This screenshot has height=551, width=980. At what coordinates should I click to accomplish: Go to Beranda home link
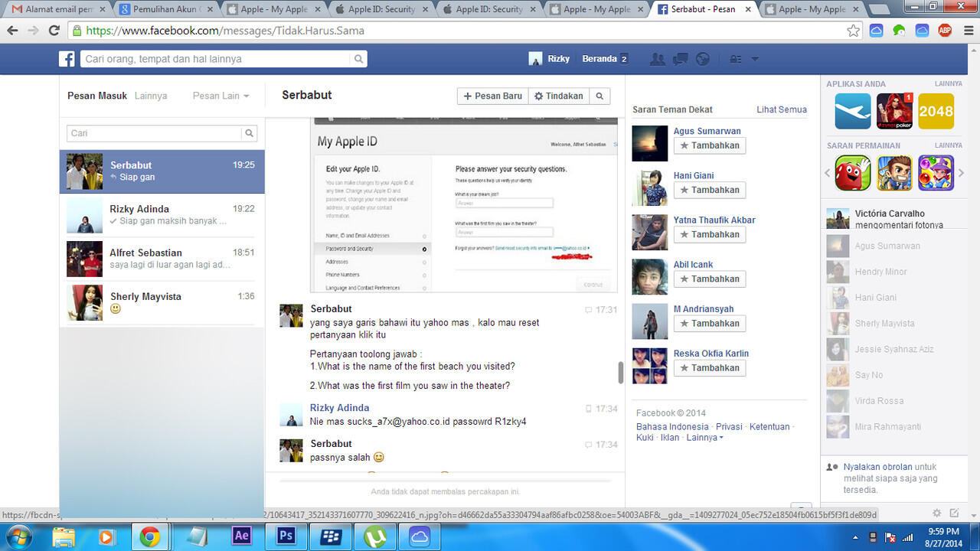point(599,59)
